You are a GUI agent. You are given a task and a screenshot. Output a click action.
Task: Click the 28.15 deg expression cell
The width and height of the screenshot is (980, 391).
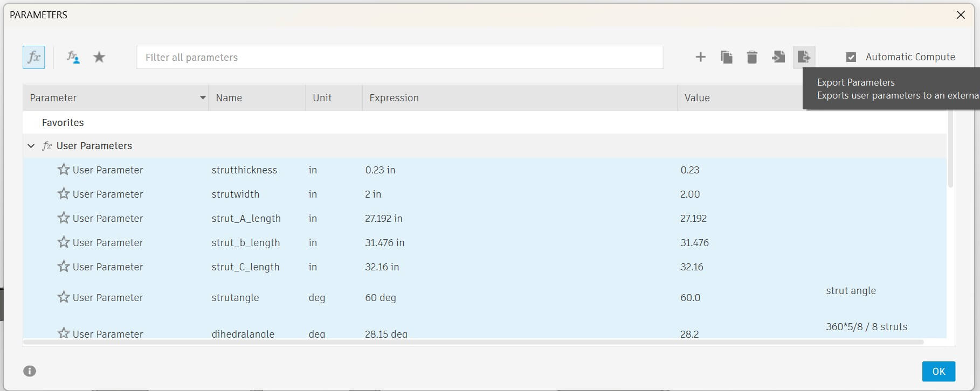[386, 333]
